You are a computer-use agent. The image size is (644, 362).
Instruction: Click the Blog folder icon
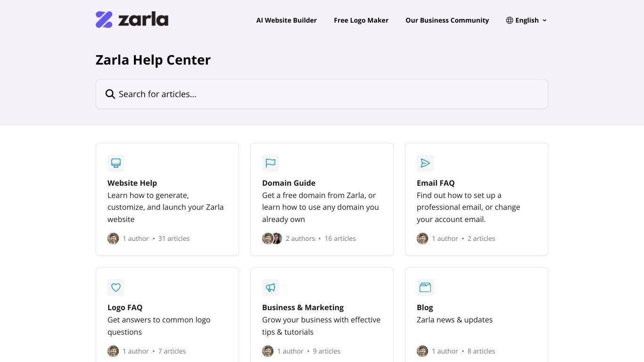pos(425,288)
